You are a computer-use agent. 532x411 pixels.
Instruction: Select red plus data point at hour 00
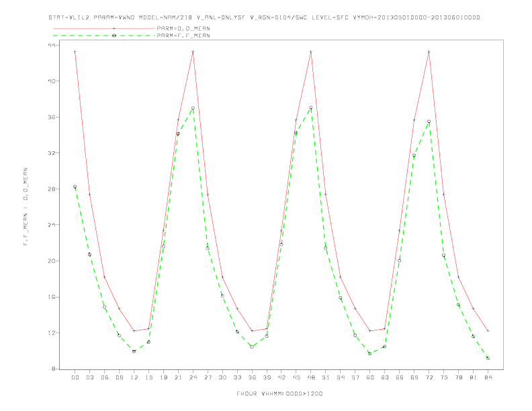coord(75,52)
